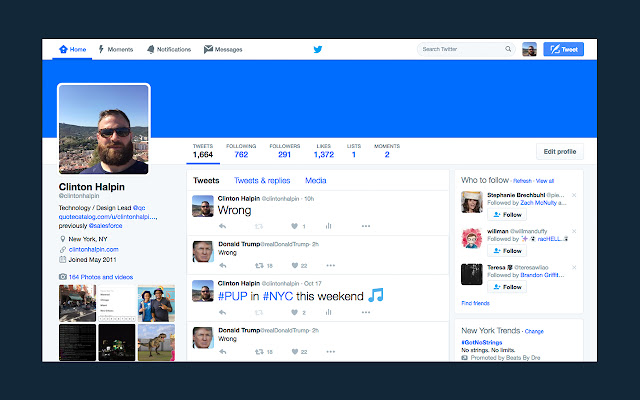640x400 pixels.
Task: Retweet Donald Trump's first "Wrong" tweet
Action: 258,266
